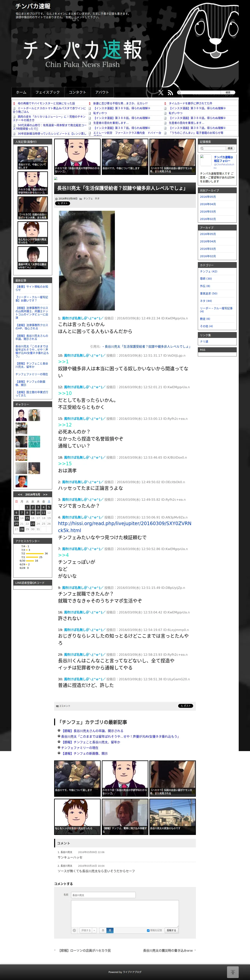Open the 尊師 (30) category

206,278
